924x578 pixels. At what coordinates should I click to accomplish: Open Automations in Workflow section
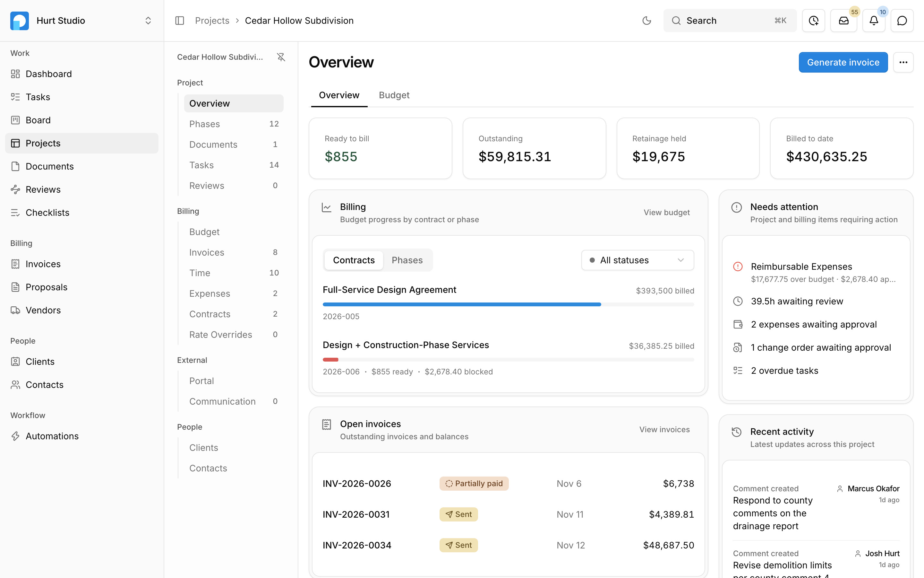(82, 436)
